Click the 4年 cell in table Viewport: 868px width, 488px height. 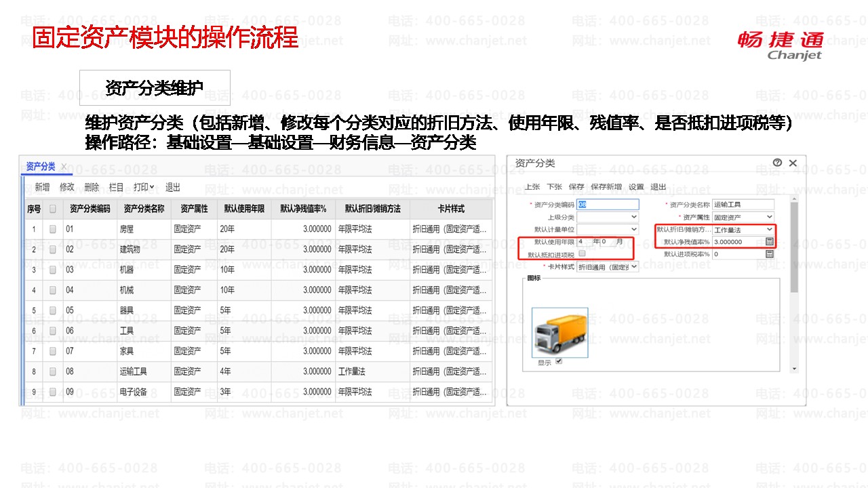pos(244,372)
